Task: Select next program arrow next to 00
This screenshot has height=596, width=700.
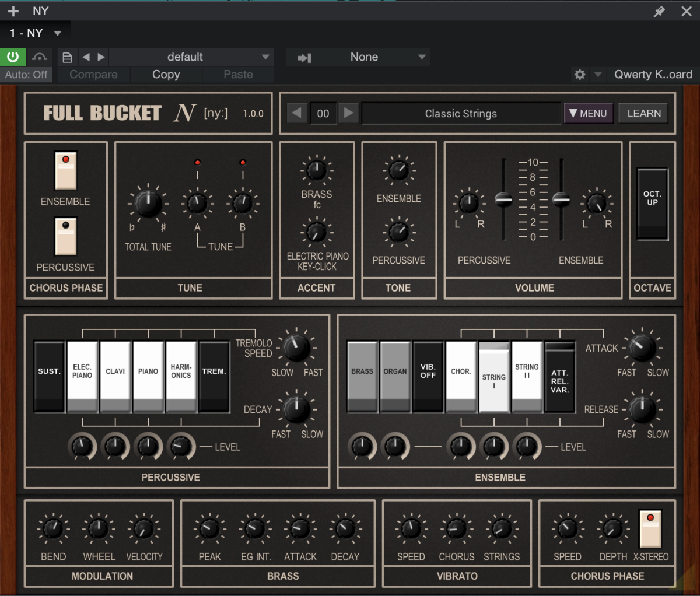Action: click(348, 113)
